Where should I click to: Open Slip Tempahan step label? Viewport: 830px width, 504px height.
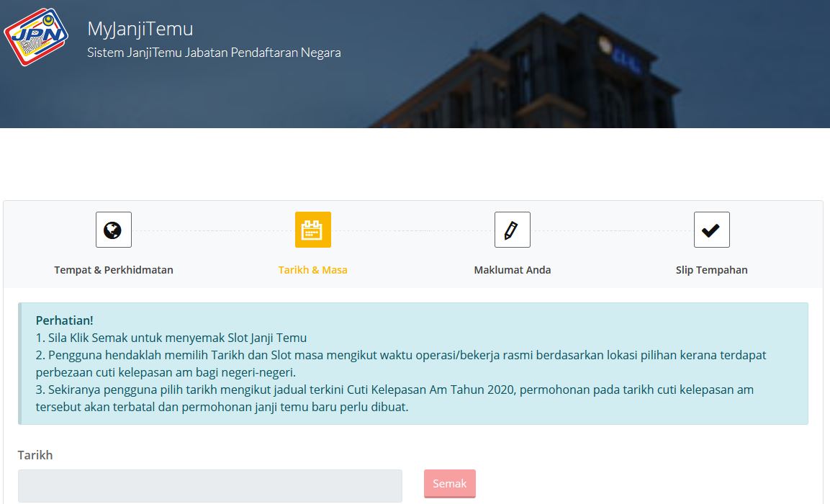(x=711, y=270)
